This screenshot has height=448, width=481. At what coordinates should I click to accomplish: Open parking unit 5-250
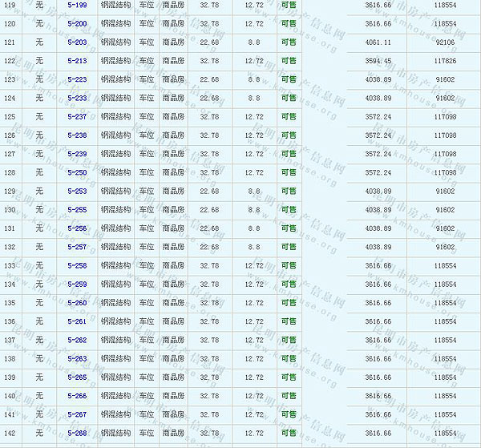pos(77,172)
